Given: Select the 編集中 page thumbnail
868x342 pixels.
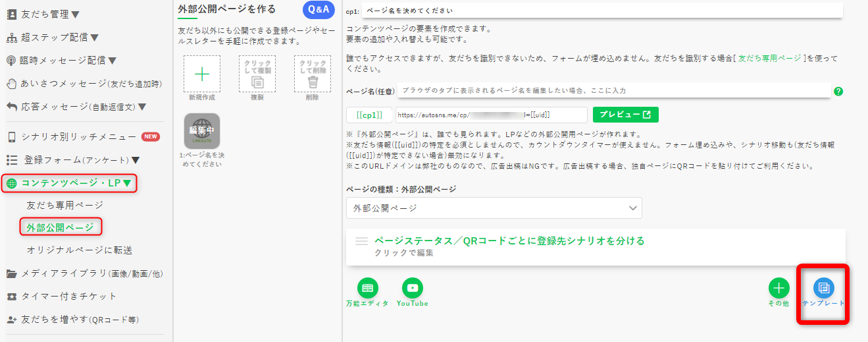Looking at the screenshot, I should (202, 131).
